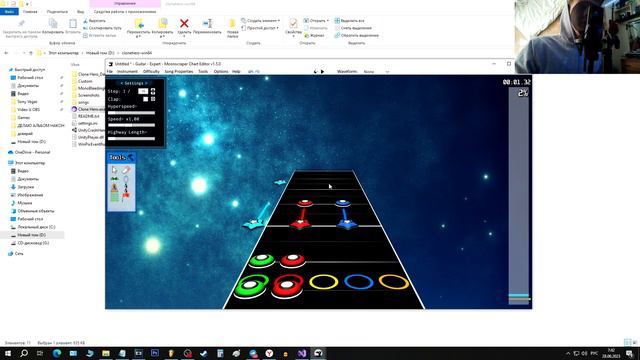Select the green note tool in Tools panel

(x=115, y=179)
